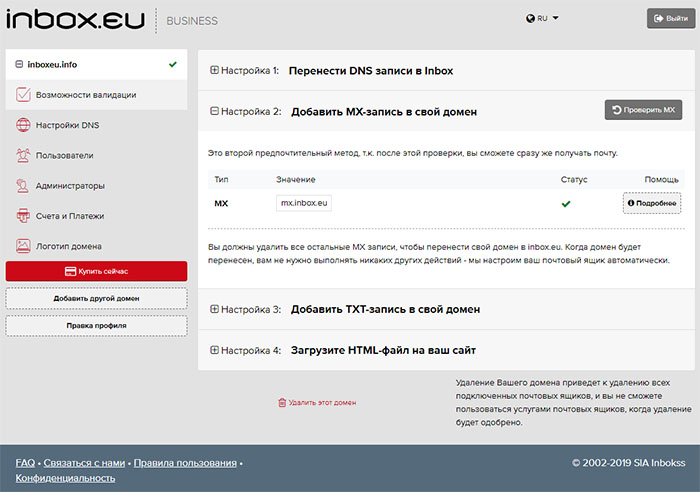Expand Настройка 3 plus icon
The image size is (700, 492).
point(214,309)
